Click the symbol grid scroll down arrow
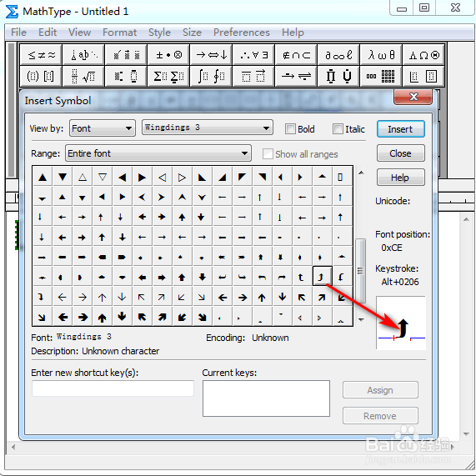The height and width of the screenshot is (476, 476). pyautogui.click(x=361, y=319)
